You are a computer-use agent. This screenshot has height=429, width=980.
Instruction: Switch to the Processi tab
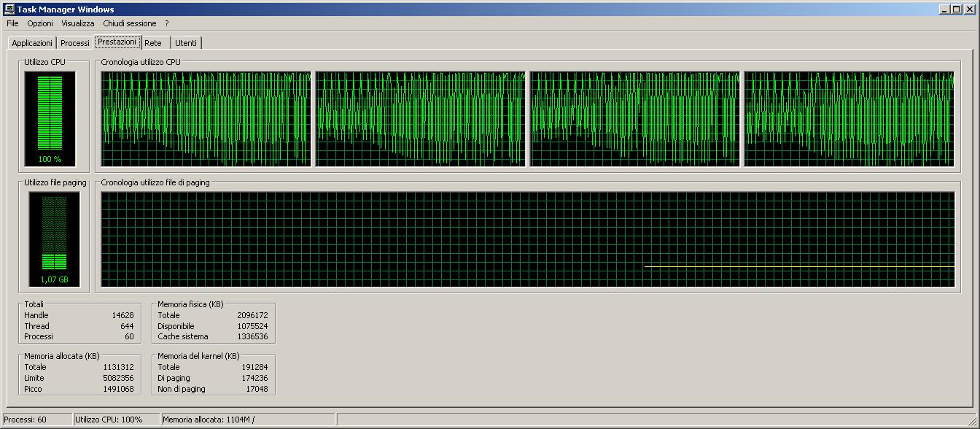click(75, 42)
